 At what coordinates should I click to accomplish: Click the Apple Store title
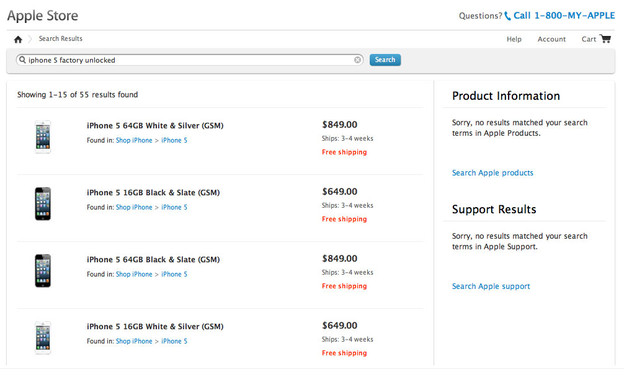point(43,16)
